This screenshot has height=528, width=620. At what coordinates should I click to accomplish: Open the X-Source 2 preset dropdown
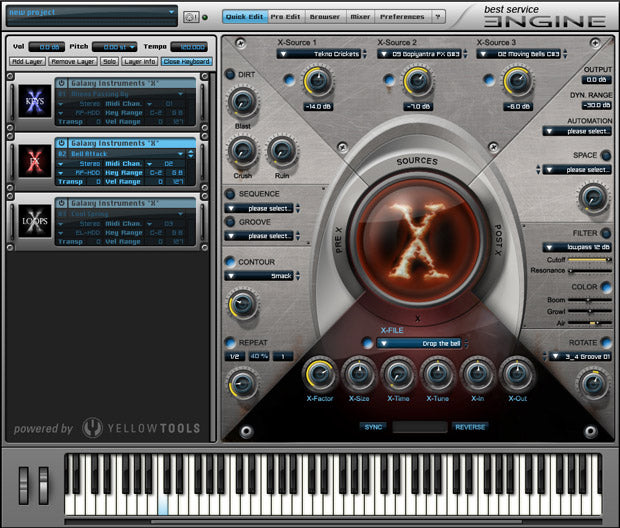click(420, 54)
